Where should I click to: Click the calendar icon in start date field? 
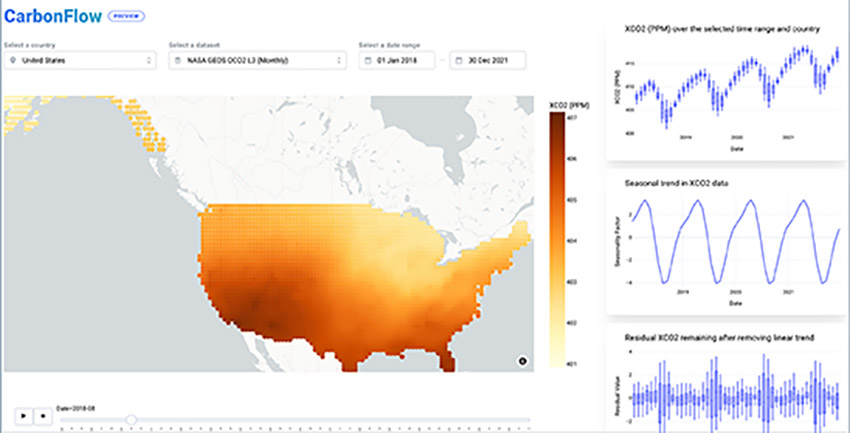[x=368, y=61]
